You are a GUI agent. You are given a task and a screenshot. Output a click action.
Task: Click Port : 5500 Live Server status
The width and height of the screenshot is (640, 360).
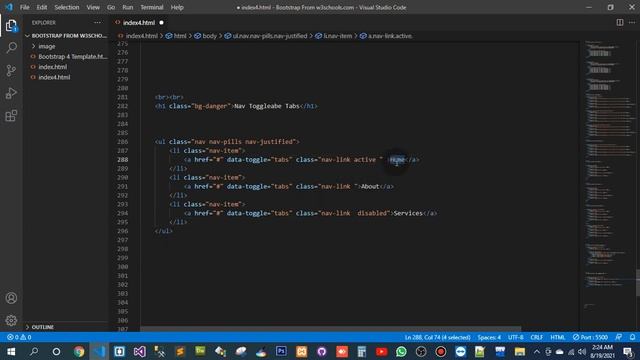tap(591, 337)
